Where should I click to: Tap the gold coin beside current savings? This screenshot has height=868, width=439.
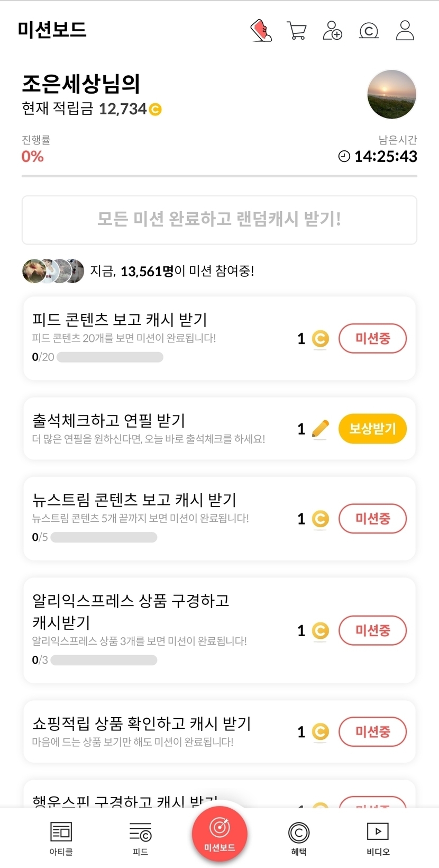tap(155, 110)
